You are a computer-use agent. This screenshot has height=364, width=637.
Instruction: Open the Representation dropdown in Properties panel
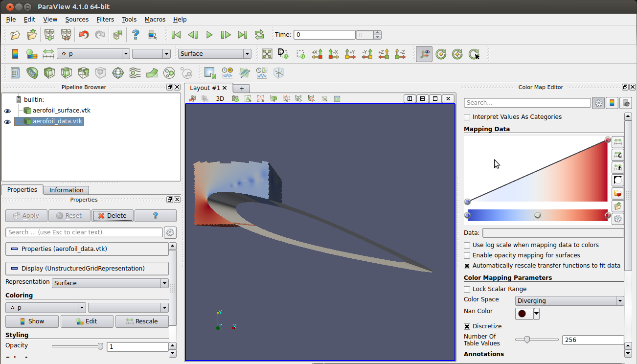click(110, 283)
